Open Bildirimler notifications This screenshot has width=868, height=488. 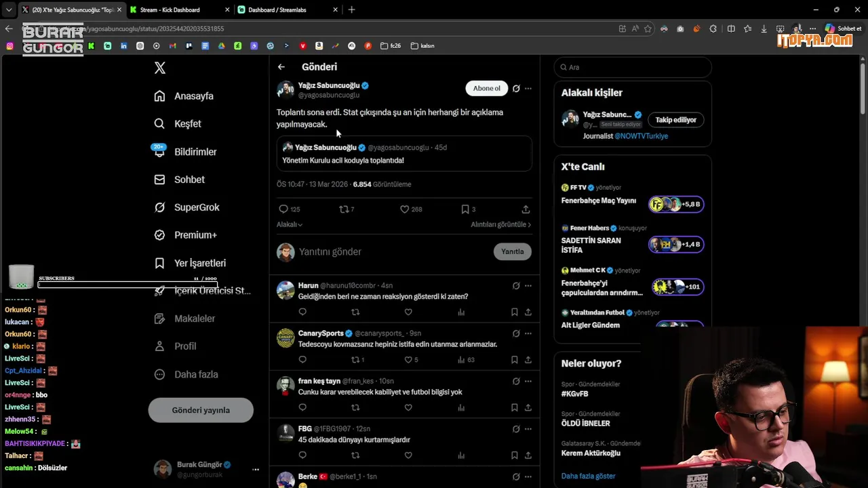click(x=185, y=152)
